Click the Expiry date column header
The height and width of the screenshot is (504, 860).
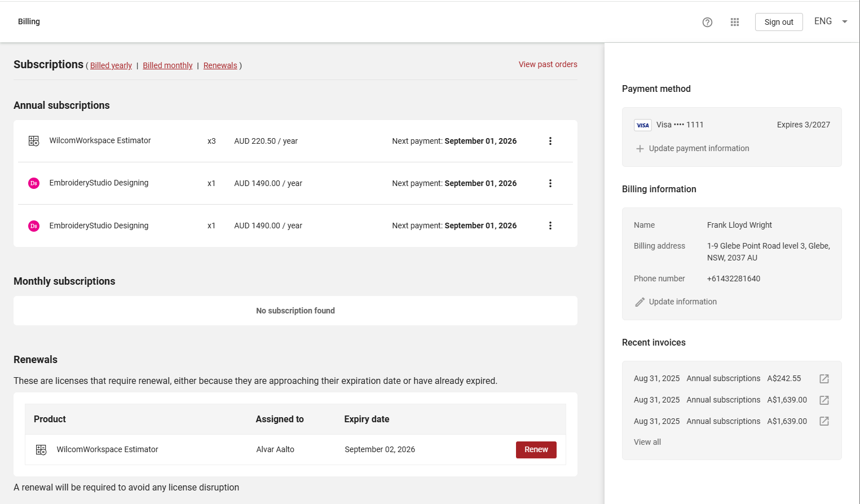pyautogui.click(x=367, y=419)
